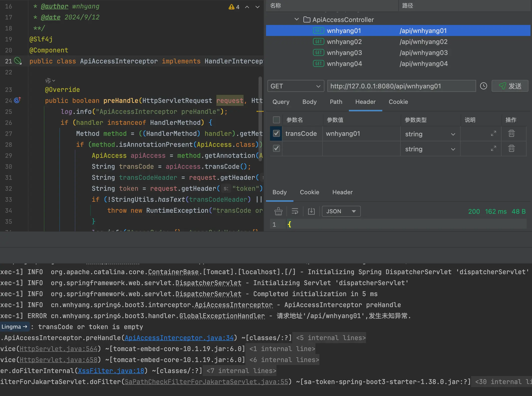
Task: Expand description field of the empty header row
Action: click(493, 149)
